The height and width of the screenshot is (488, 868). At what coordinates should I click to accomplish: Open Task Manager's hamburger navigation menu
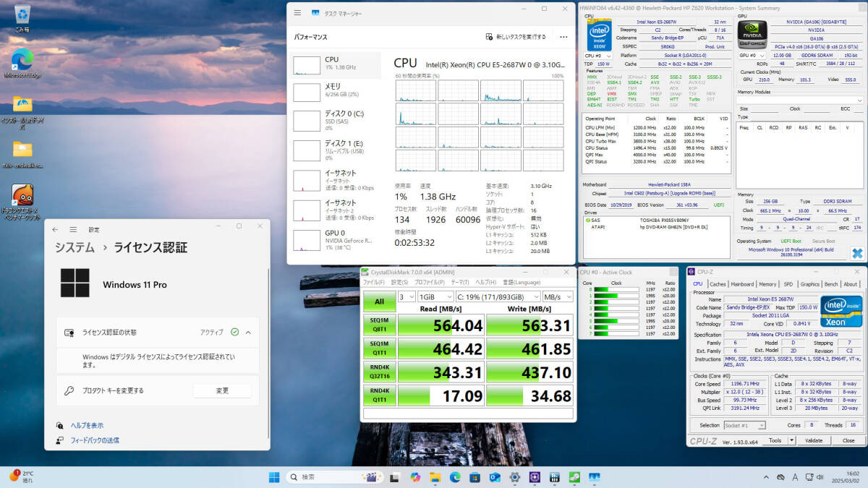(x=297, y=13)
